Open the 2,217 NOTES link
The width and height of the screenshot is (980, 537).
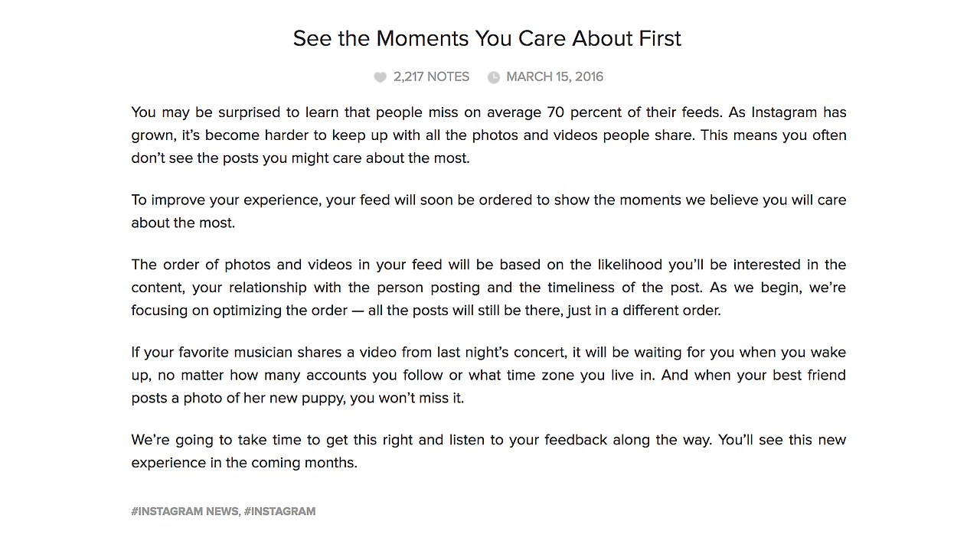pyautogui.click(x=431, y=76)
